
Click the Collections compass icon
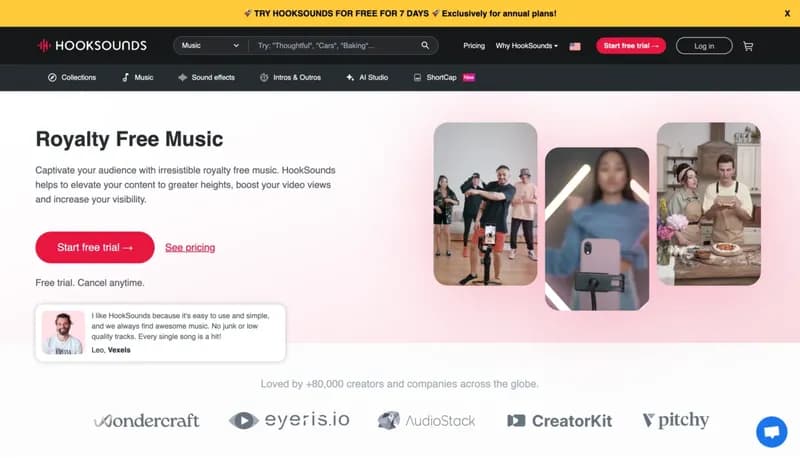coord(52,78)
